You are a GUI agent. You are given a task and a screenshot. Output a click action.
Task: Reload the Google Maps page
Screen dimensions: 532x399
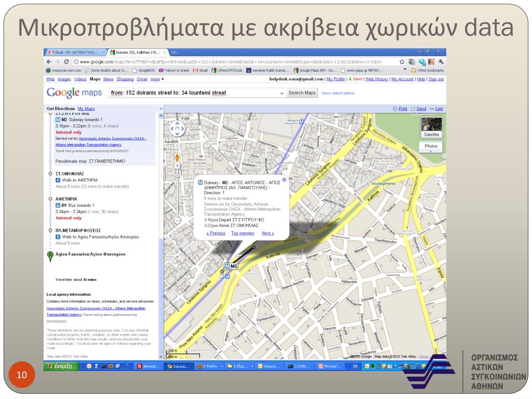[66, 62]
